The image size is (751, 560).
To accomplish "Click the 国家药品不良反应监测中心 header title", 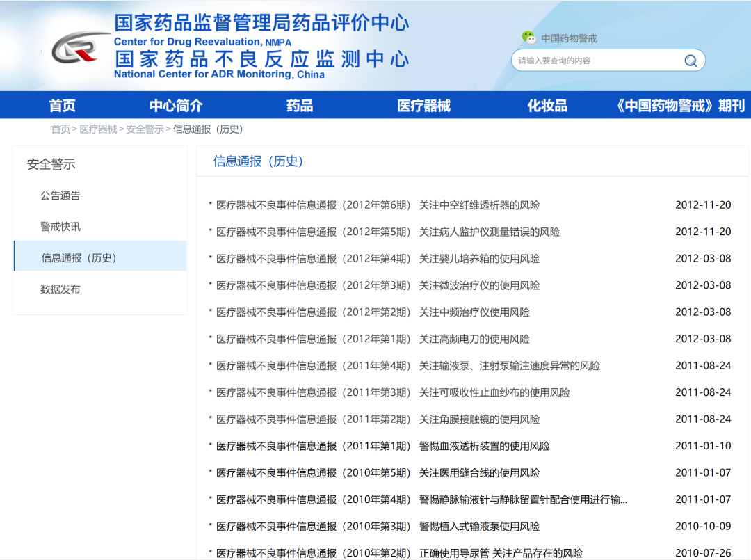I will (x=261, y=59).
